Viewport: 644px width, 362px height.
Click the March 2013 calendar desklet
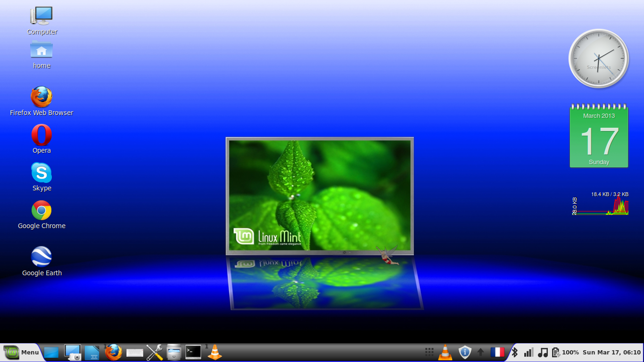point(599,135)
